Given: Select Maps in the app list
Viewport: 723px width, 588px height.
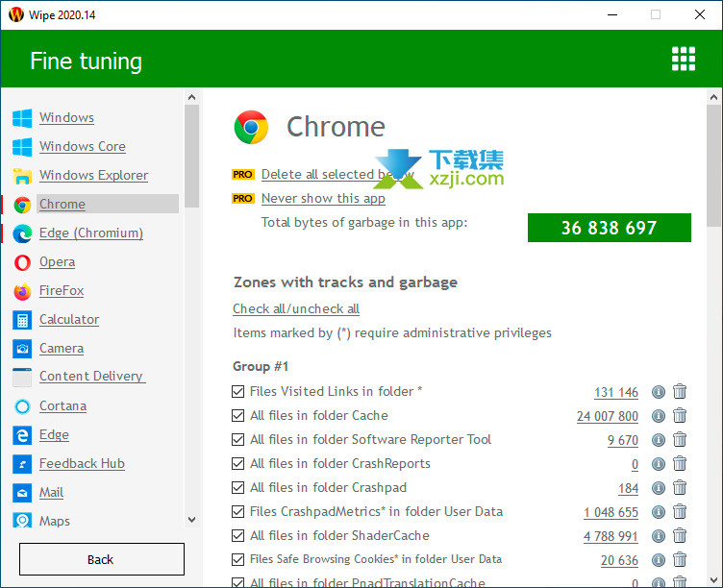Looking at the screenshot, I should click(55, 521).
